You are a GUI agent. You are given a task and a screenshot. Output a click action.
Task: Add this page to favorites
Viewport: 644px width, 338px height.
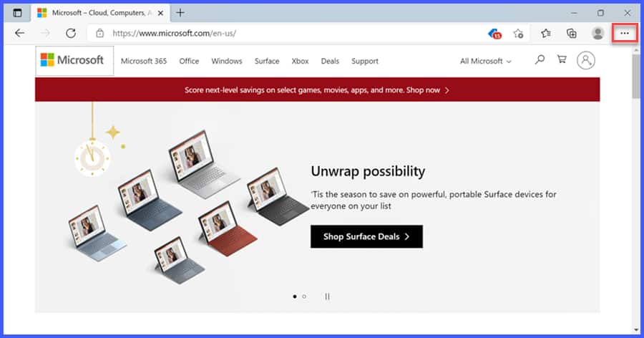point(518,34)
